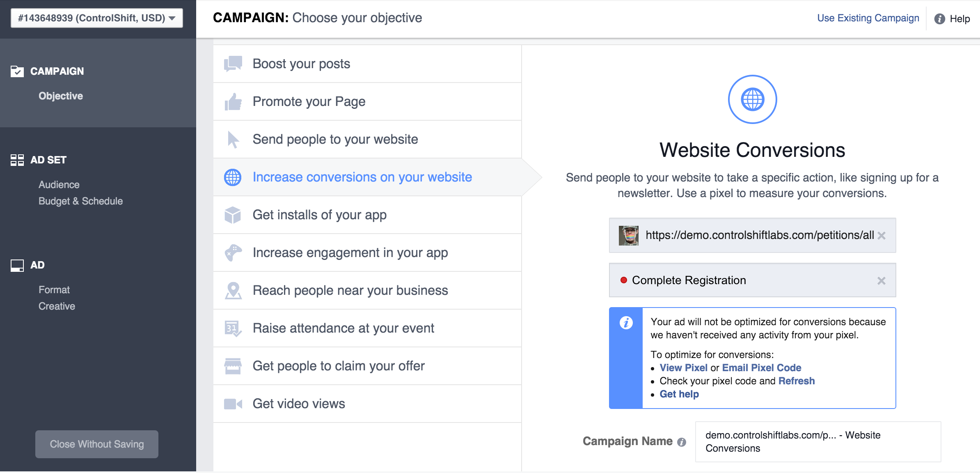The height and width of the screenshot is (473, 980).
Task: Click the box icon for app installs
Action: pos(233,215)
